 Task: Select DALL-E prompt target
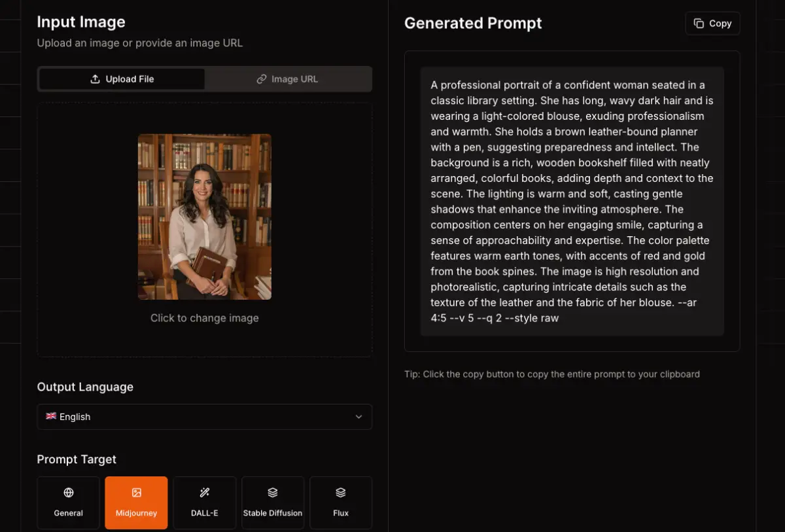204,503
